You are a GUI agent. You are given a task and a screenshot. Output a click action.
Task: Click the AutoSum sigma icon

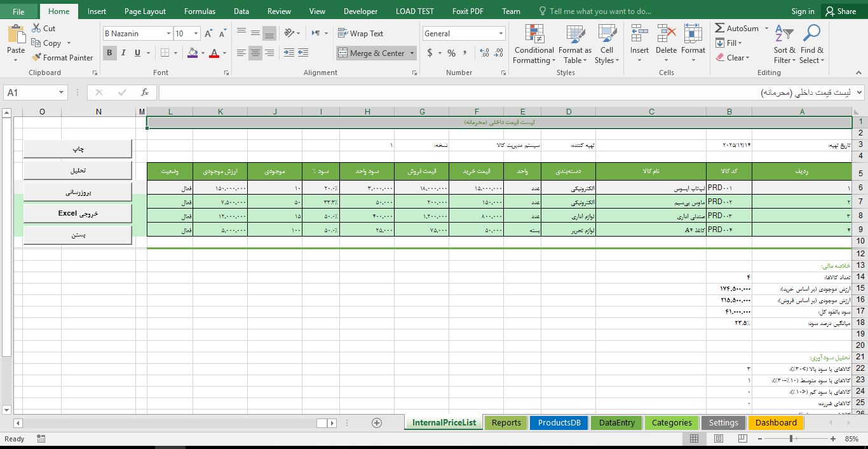[x=720, y=29]
